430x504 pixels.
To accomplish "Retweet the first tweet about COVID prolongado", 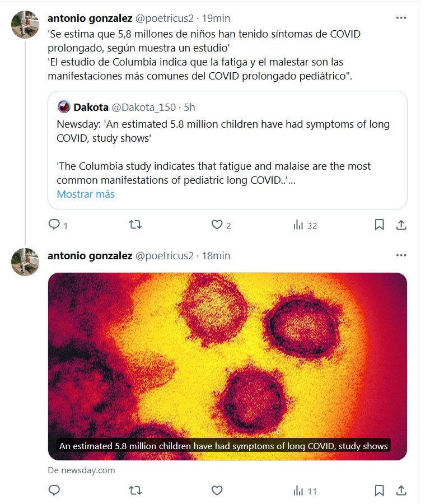I will [135, 225].
